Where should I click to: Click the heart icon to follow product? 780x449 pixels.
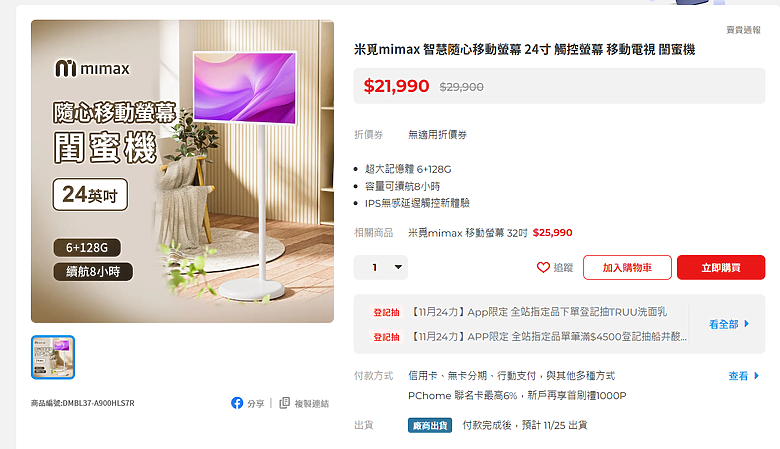coord(543,268)
